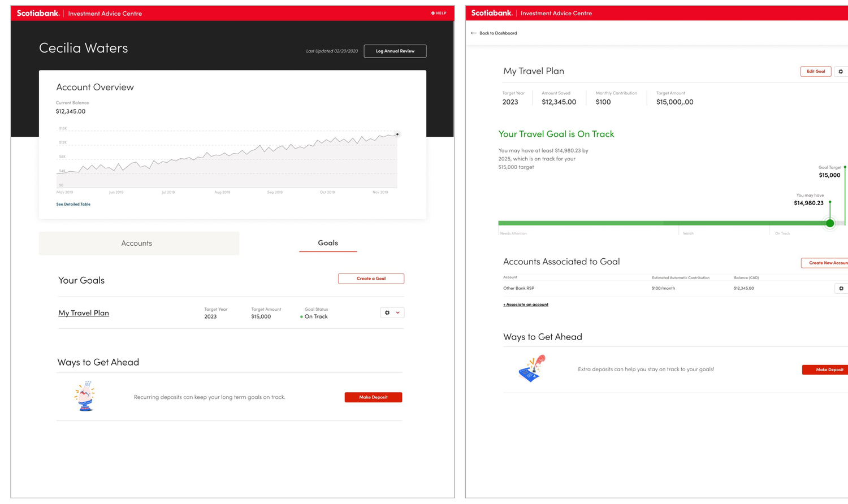Switch to the Accounts tab
848x504 pixels.
(x=139, y=243)
